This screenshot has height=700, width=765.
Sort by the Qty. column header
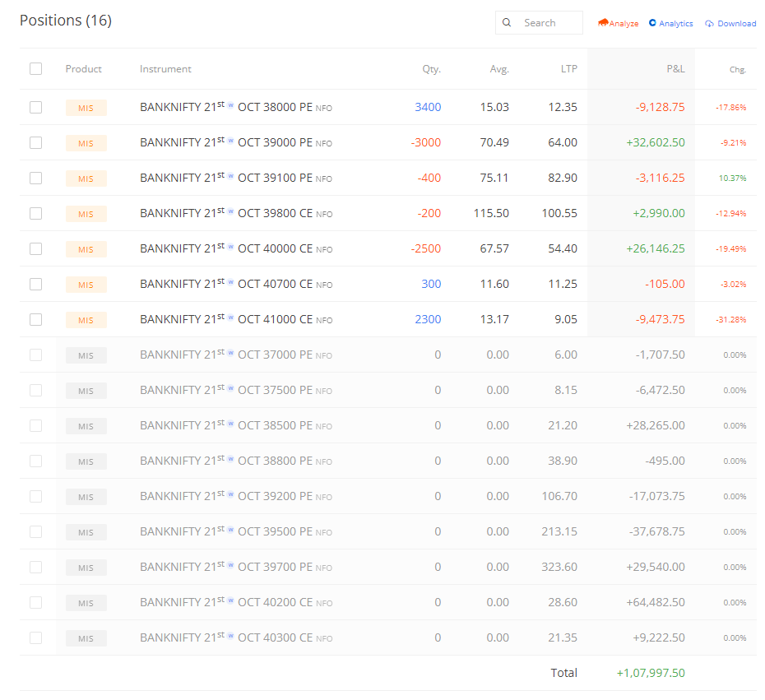coord(431,69)
